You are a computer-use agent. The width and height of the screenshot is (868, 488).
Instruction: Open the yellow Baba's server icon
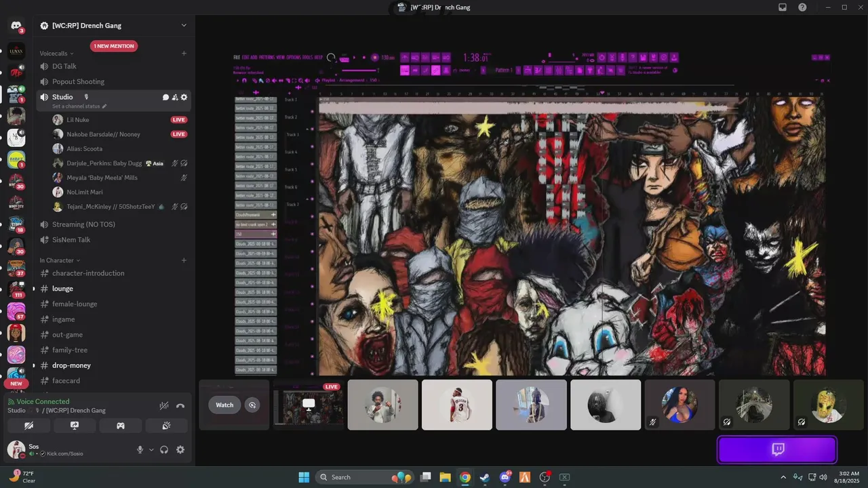click(x=16, y=160)
